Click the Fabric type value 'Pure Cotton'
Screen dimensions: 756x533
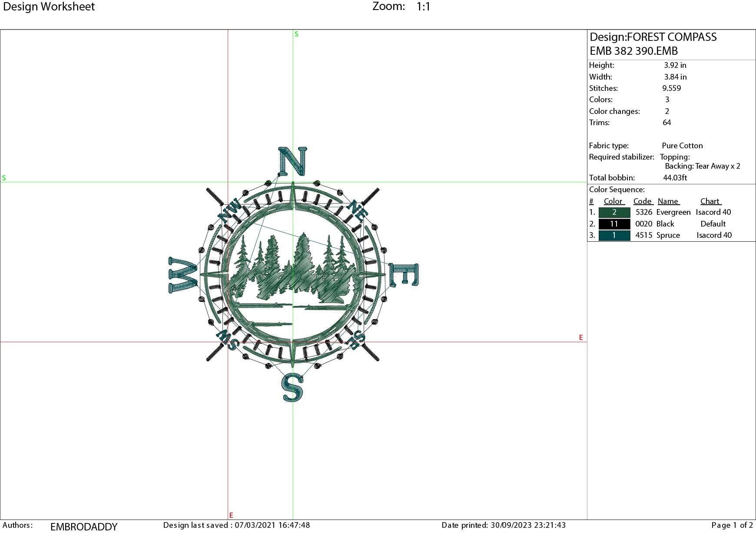682,146
